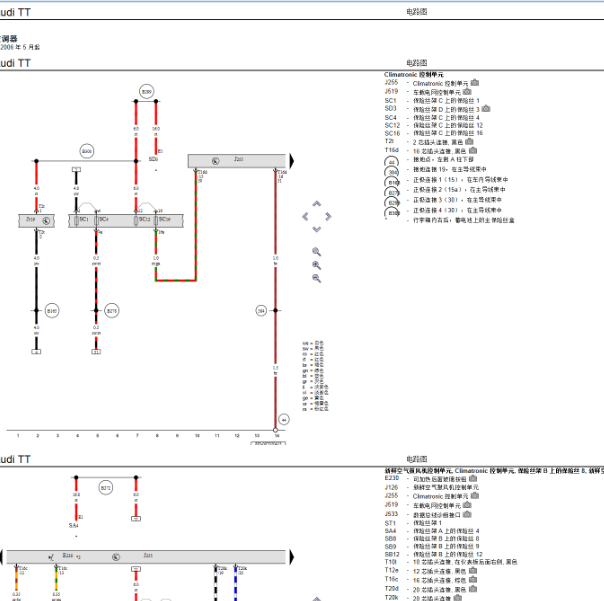Zoom in with the plus magnifier icon
604x601 pixels.
click(316, 265)
